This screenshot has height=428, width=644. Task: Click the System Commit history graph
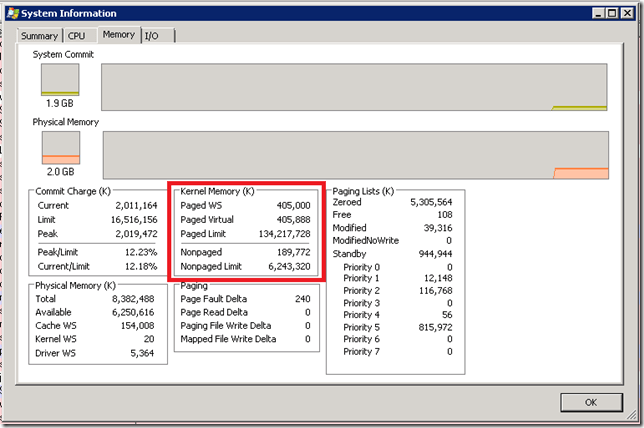(354, 87)
